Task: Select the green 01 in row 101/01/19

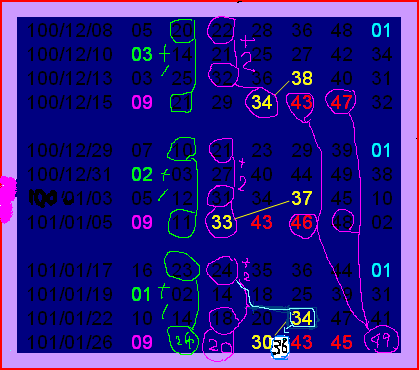Action: [141, 294]
